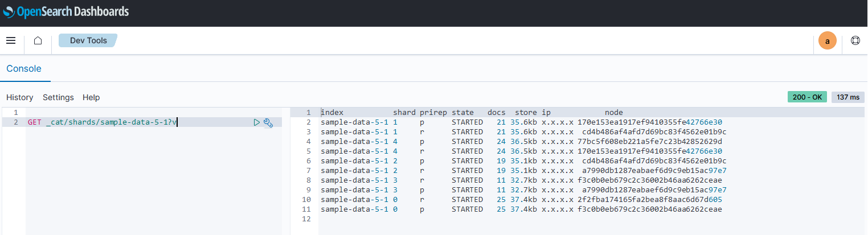Click STARTED state on output line 6

pos(468,161)
